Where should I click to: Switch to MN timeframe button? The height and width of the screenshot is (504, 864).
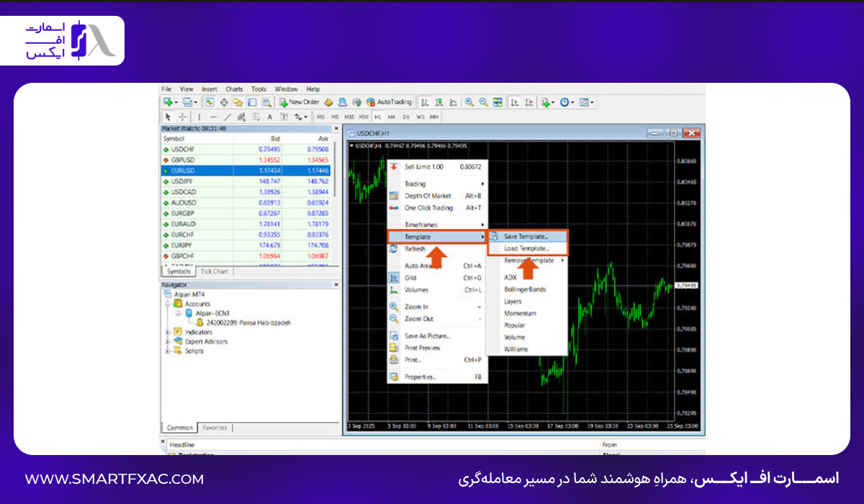click(434, 117)
